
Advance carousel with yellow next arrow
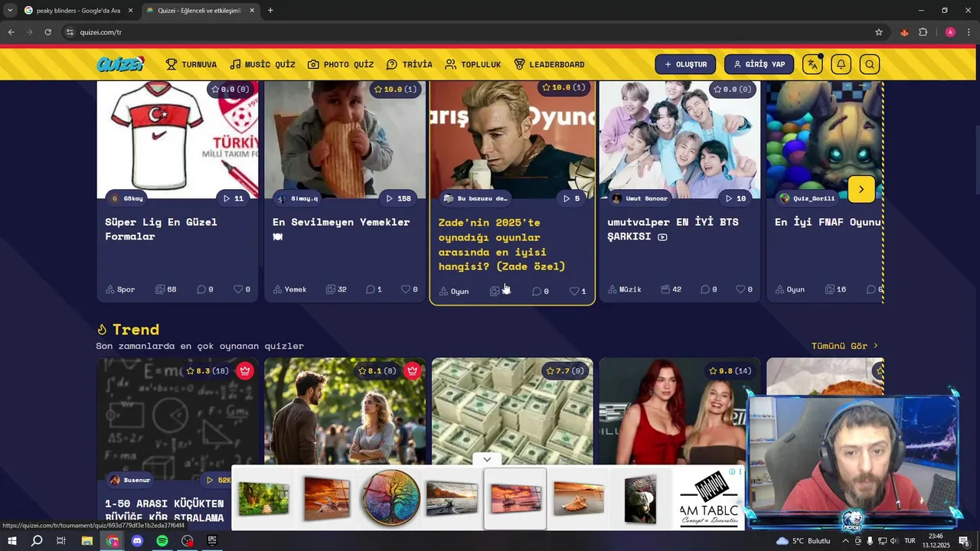coord(861,189)
